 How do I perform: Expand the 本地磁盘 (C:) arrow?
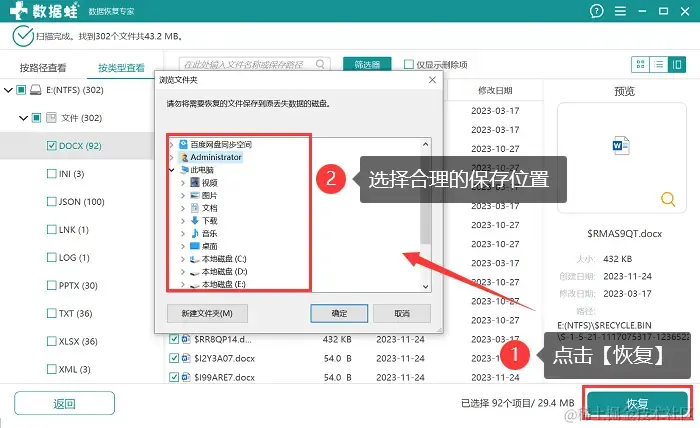pyautogui.click(x=183, y=259)
